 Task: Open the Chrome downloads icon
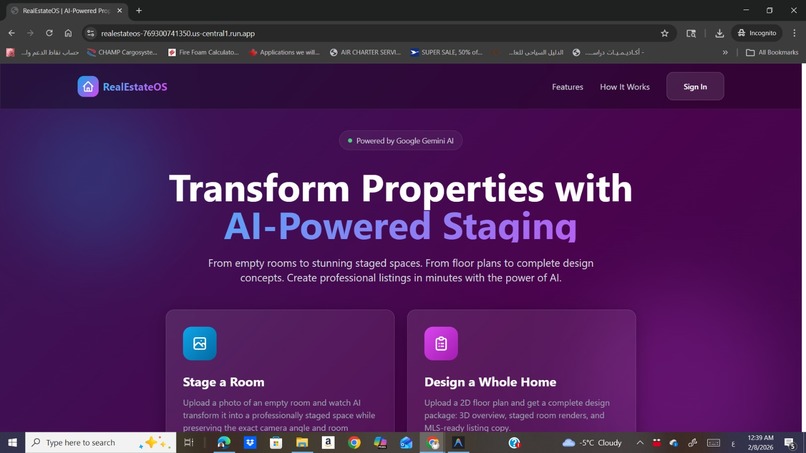tap(719, 33)
